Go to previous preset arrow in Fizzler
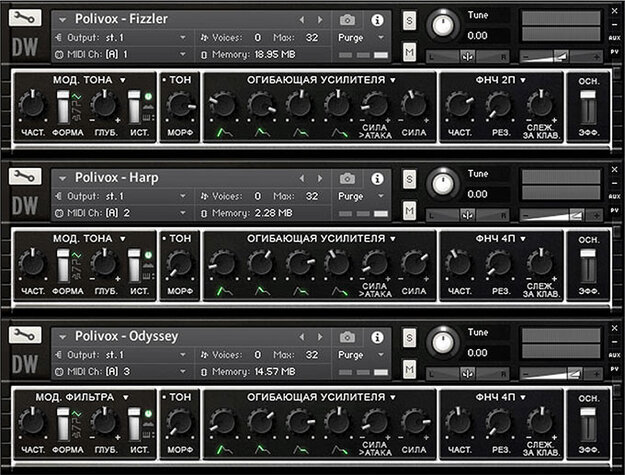This screenshot has width=625, height=475. pos(302,20)
